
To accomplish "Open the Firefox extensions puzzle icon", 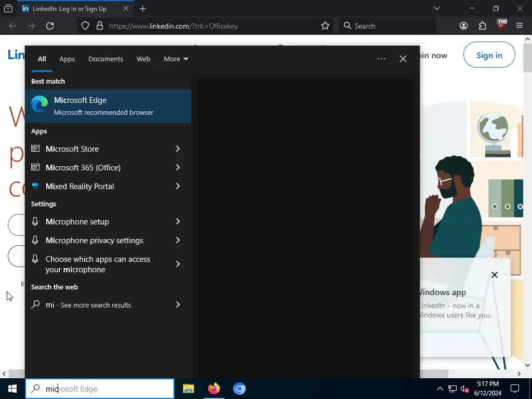I will pyautogui.click(x=482, y=26).
